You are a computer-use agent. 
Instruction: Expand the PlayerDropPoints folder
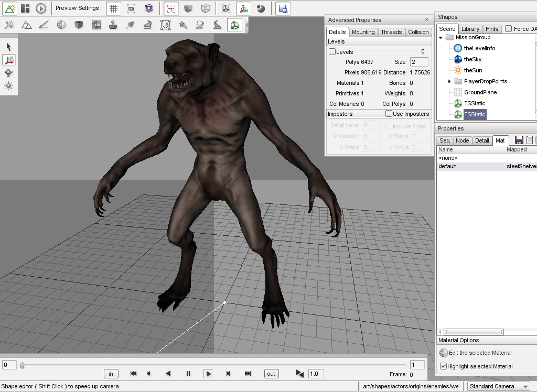coord(449,81)
